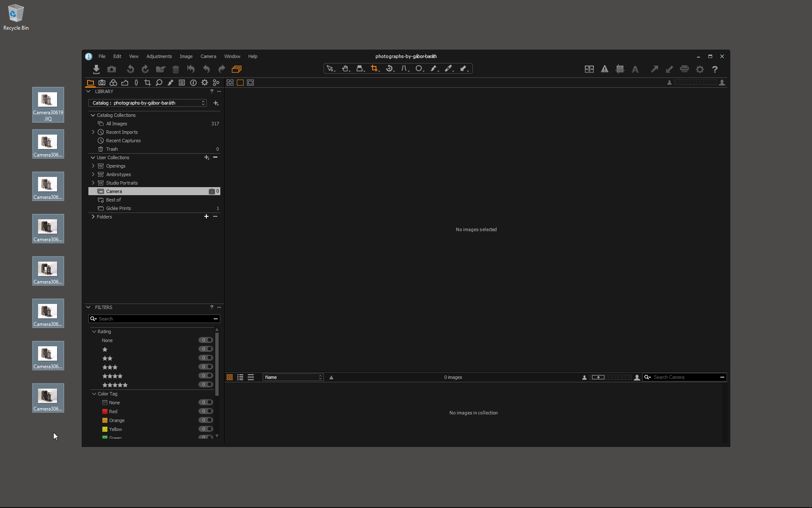812x508 pixels.
Task: Toggle the one-star rating filter
Action: click(x=206, y=349)
